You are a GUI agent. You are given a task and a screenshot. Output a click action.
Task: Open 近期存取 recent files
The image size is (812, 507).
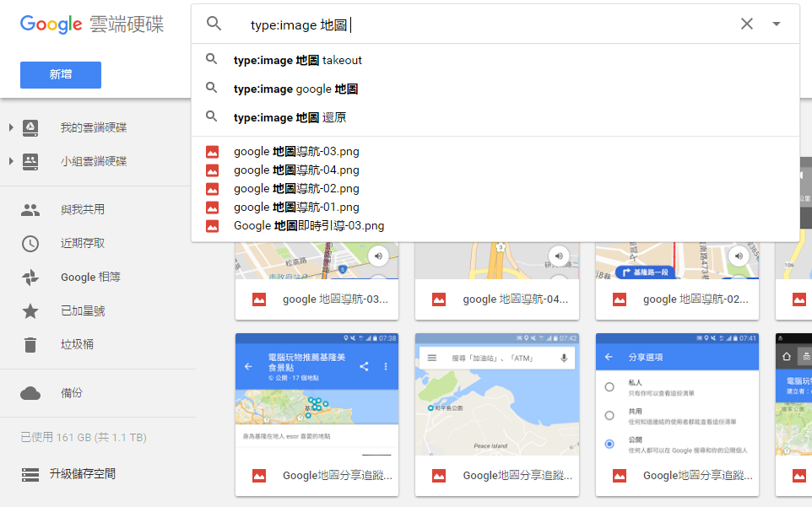(x=83, y=243)
